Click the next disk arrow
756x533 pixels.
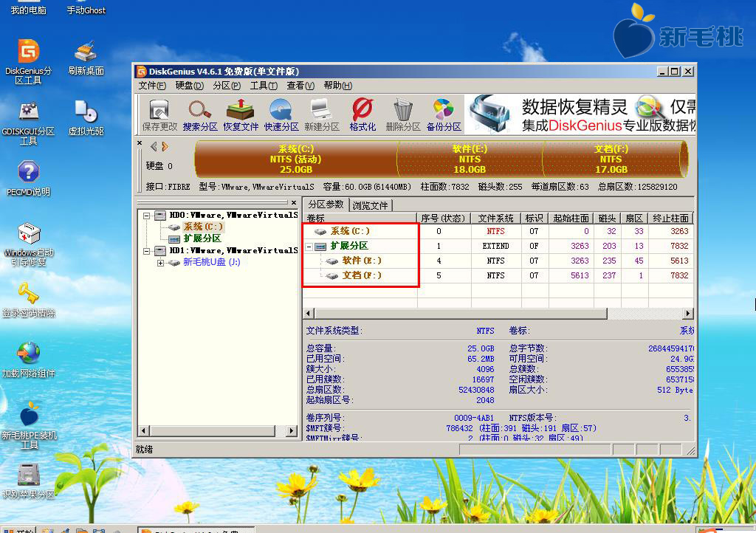pos(165,147)
